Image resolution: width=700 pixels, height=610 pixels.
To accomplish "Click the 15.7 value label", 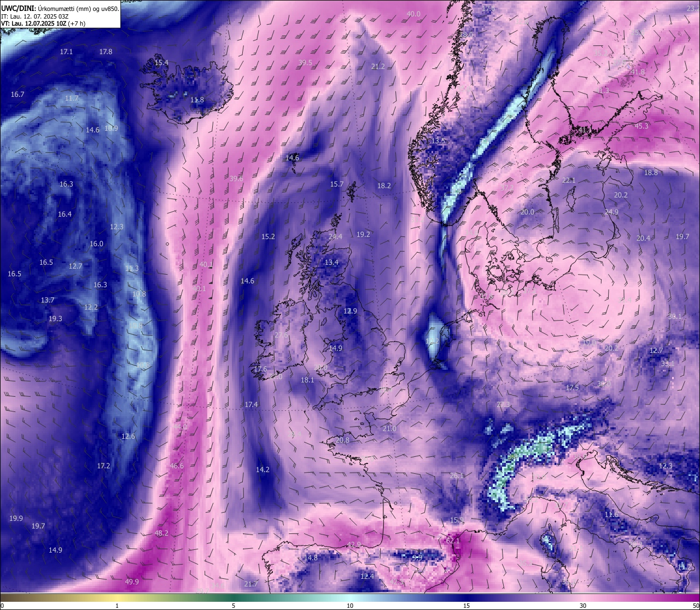I will 337,184.
